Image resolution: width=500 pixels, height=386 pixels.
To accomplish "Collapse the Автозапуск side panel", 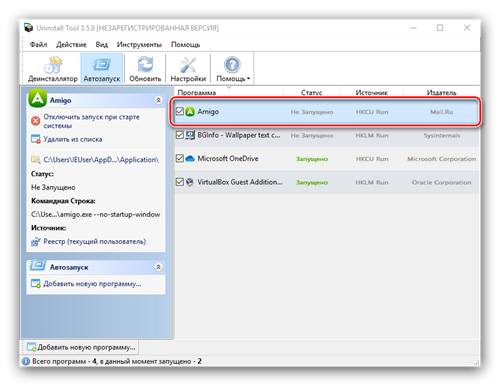I will click(x=159, y=267).
